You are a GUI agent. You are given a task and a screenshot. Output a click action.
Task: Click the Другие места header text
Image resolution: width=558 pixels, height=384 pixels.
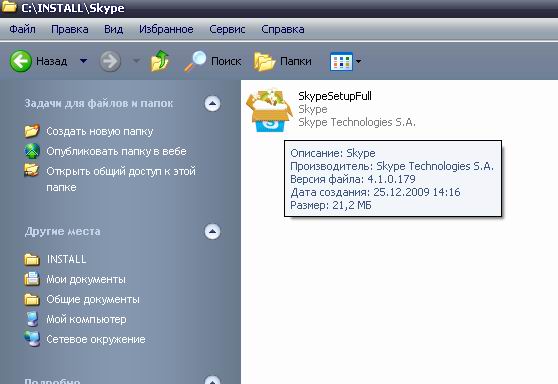[x=62, y=232]
